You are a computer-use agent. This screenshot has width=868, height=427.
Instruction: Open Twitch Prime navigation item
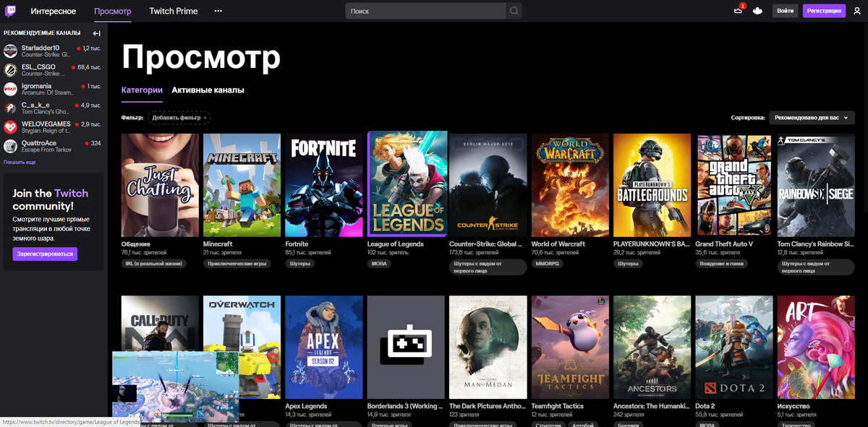tap(174, 11)
